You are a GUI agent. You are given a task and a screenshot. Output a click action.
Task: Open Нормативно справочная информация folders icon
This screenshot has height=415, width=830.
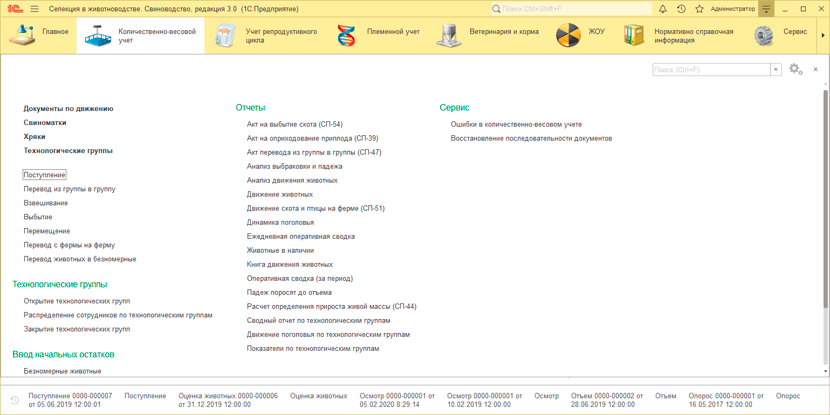(634, 35)
